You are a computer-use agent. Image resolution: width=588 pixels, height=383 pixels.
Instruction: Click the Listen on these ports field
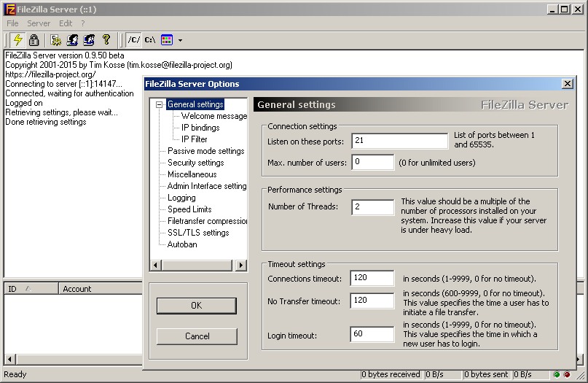coord(400,141)
